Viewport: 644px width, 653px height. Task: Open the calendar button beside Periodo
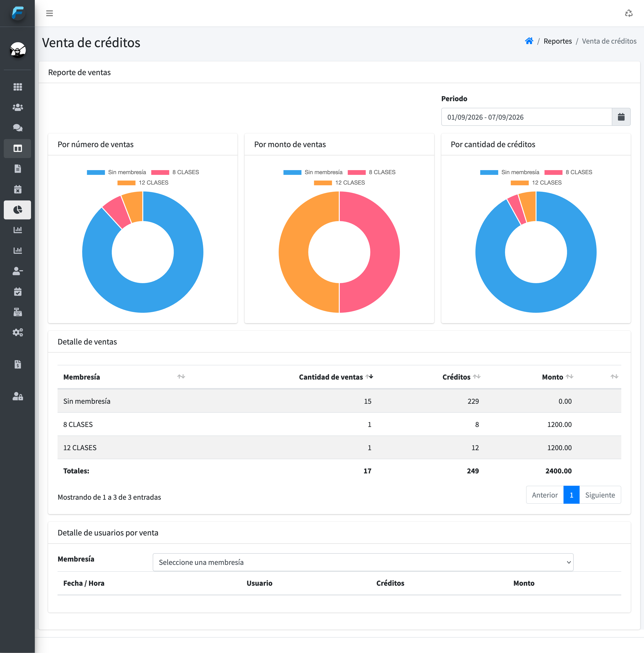621,117
